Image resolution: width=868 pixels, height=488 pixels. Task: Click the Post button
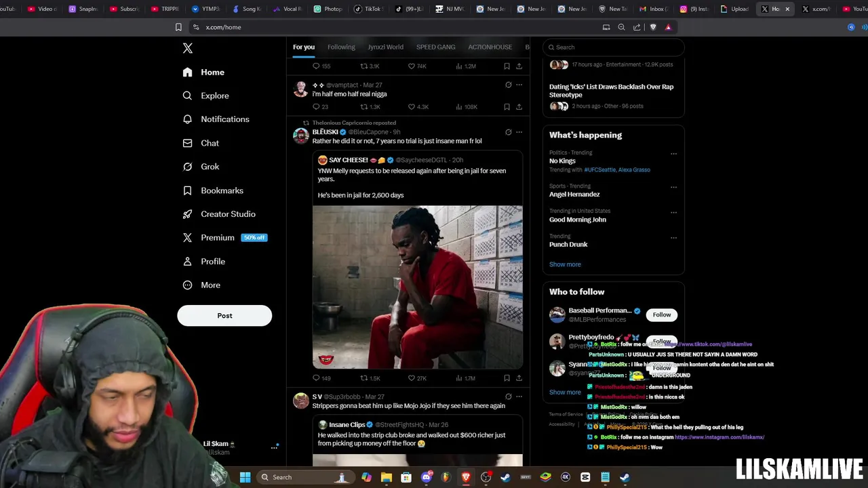coord(224,316)
